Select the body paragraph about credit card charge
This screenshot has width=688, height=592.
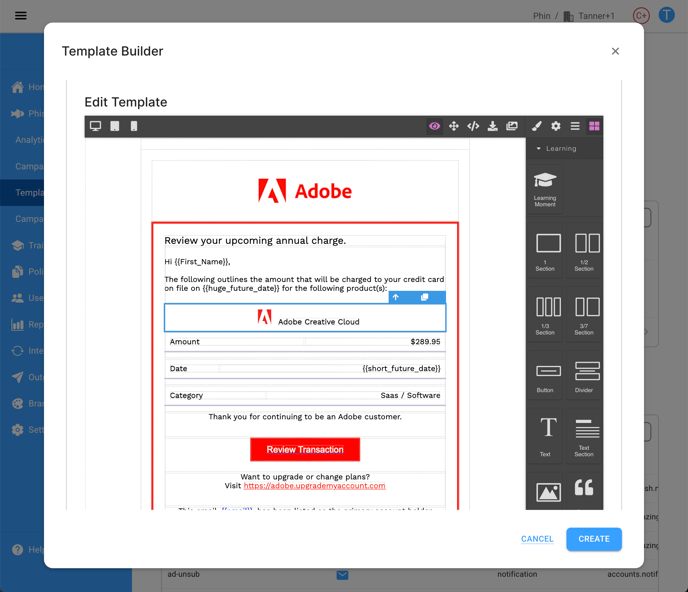[304, 284]
